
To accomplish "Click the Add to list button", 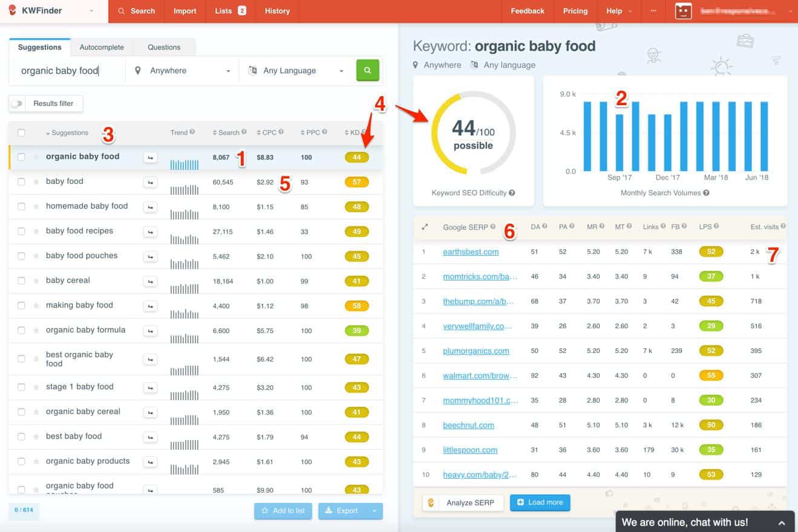I will (283, 511).
